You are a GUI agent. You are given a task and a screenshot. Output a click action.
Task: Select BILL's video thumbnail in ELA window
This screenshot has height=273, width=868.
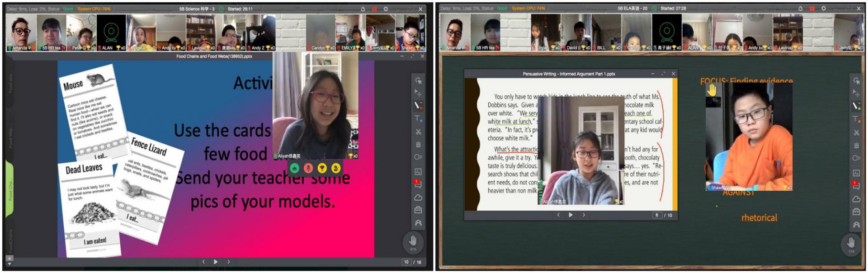[606, 32]
